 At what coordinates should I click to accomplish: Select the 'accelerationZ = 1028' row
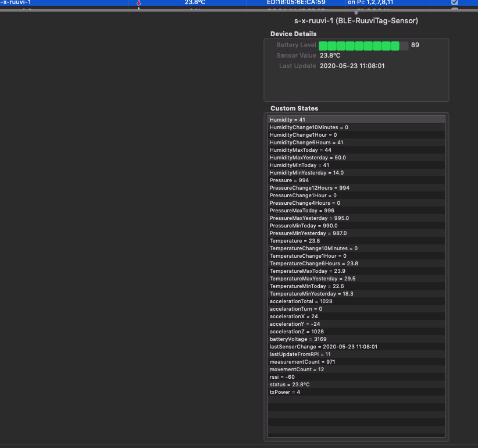[356, 332]
